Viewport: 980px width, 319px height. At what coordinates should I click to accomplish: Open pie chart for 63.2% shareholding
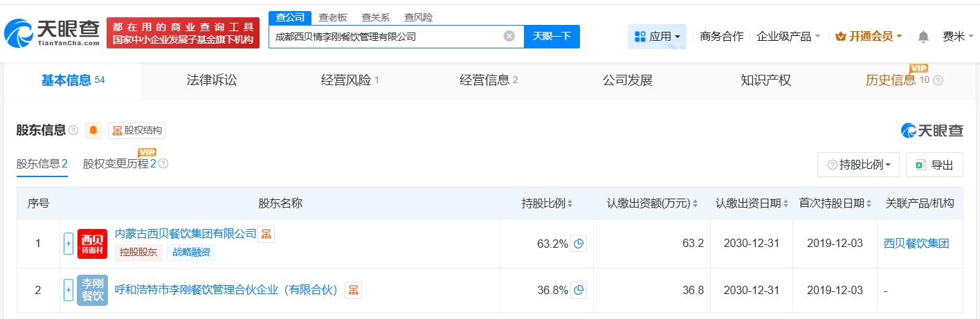(x=579, y=243)
